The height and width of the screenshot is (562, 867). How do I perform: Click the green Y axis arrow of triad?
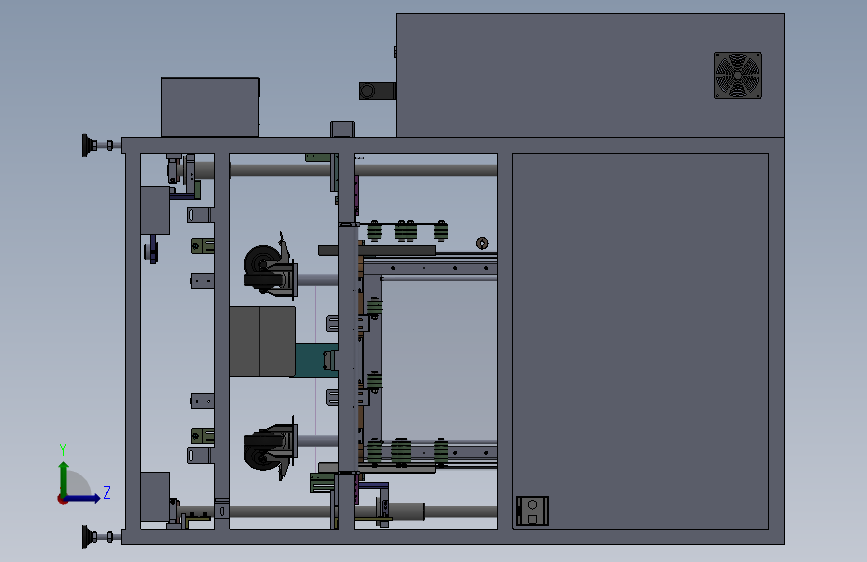click(x=64, y=479)
